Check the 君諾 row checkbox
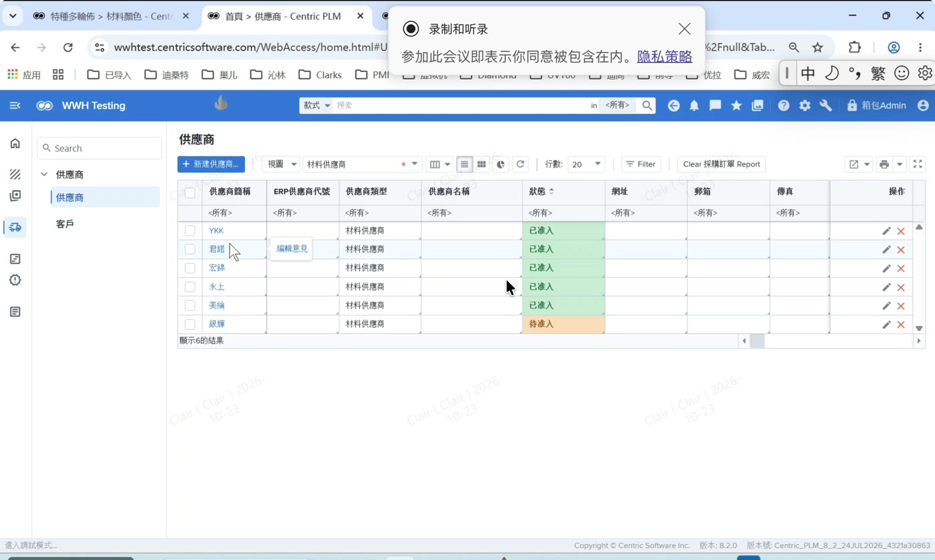 pos(190,250)
